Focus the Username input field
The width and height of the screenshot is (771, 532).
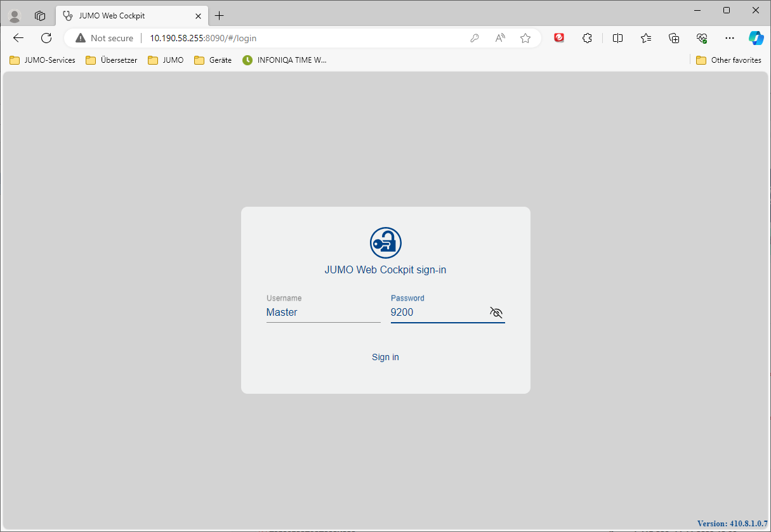pyautogui.click(x=323, y=313)
